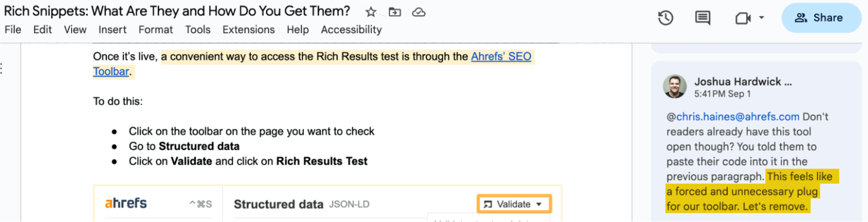Open version history clock icon
The width and height of the screenshot is (868, 222).
(665, 18)
